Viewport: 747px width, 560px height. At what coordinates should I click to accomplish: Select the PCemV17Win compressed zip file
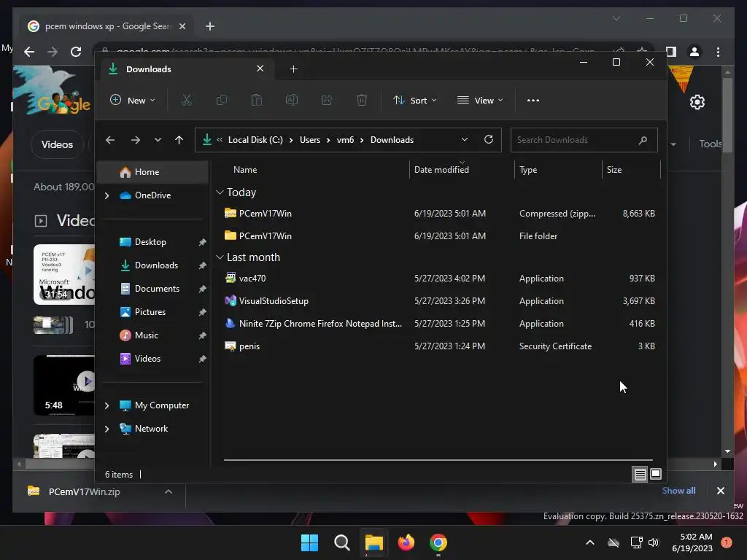438,214
